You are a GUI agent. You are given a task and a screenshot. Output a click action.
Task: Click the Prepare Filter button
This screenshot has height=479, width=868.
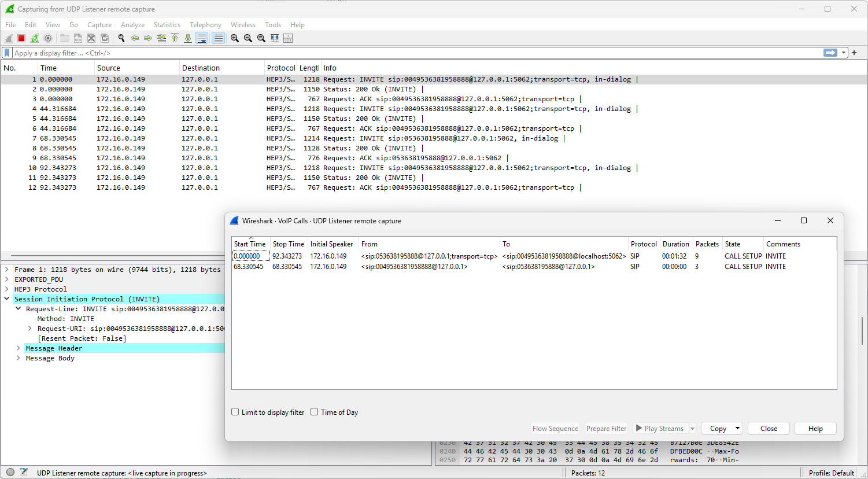(x=606, y=428)
